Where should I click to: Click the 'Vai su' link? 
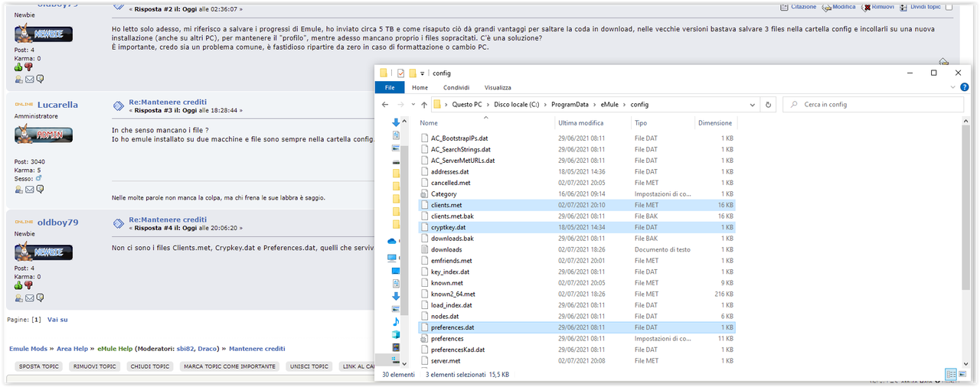[x=57, y=320]
